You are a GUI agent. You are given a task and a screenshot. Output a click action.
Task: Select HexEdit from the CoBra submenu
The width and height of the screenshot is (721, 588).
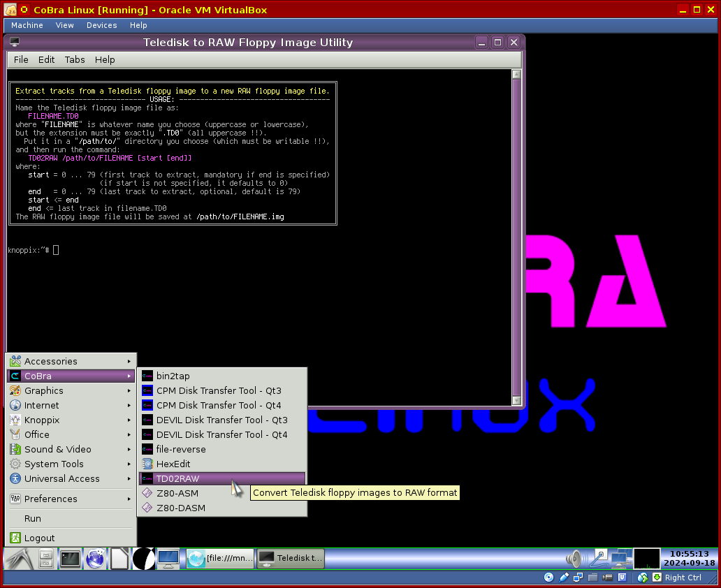(x=173, y=464)
